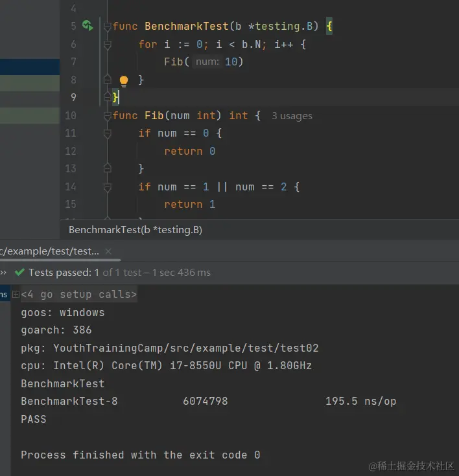Expand the '4 go setup calls' section

pyautogui.click(x=16, y=294)
